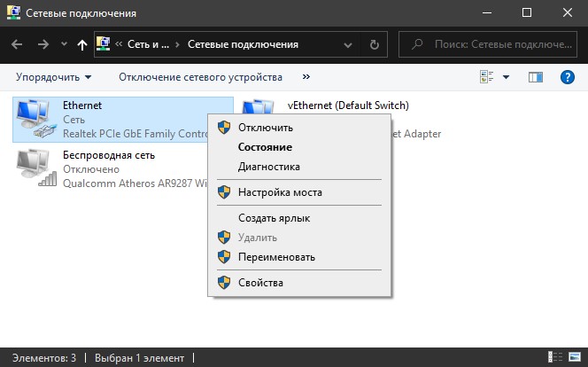
Task: Select the Беспроводная сеть adapter icon
Action: (x=36, y=168)
